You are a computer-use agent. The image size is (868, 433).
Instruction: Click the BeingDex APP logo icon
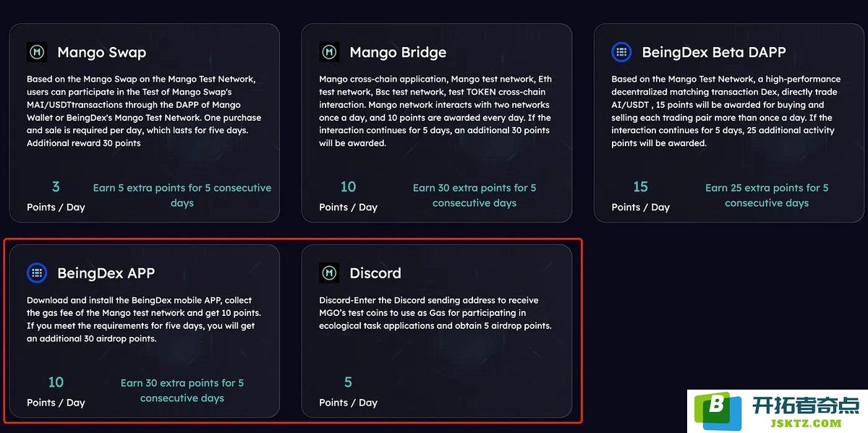coord(37,273)
